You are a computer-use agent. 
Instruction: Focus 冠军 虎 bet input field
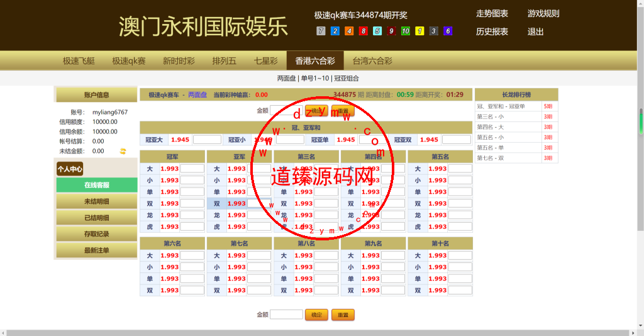[192, 227]
